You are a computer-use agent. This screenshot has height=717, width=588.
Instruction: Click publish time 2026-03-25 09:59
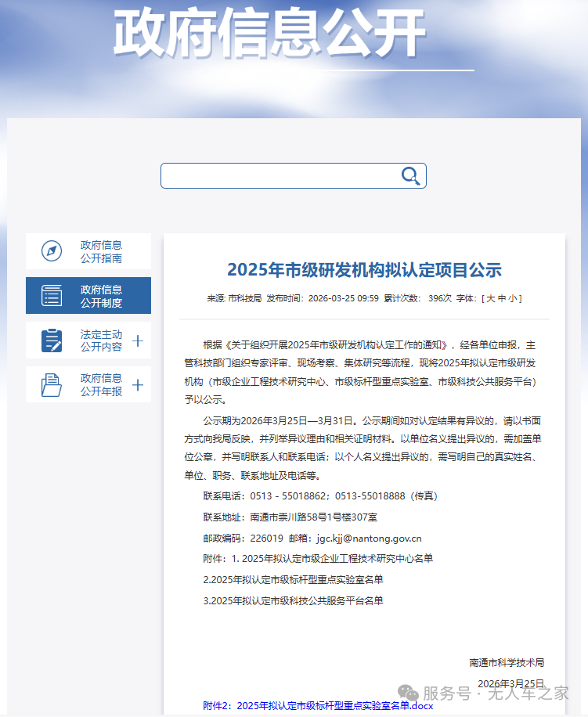344,298
